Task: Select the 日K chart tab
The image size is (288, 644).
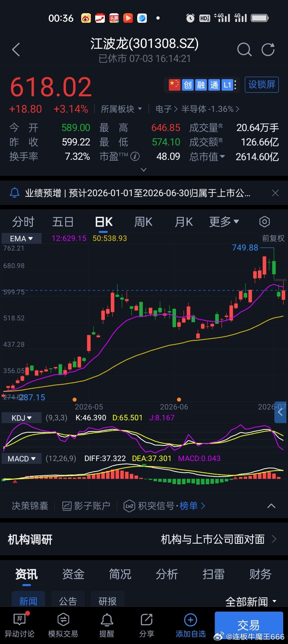Action: (x=104, y=222)
